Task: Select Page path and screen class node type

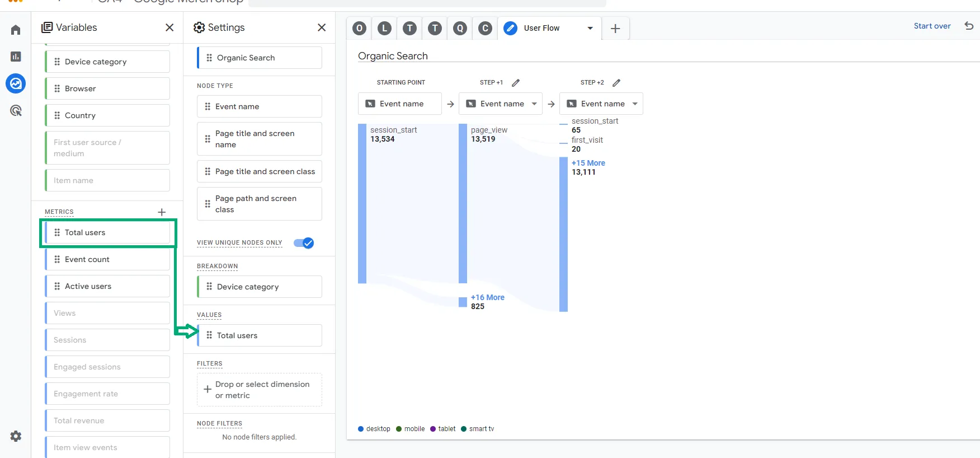Action: pos(260,204)
